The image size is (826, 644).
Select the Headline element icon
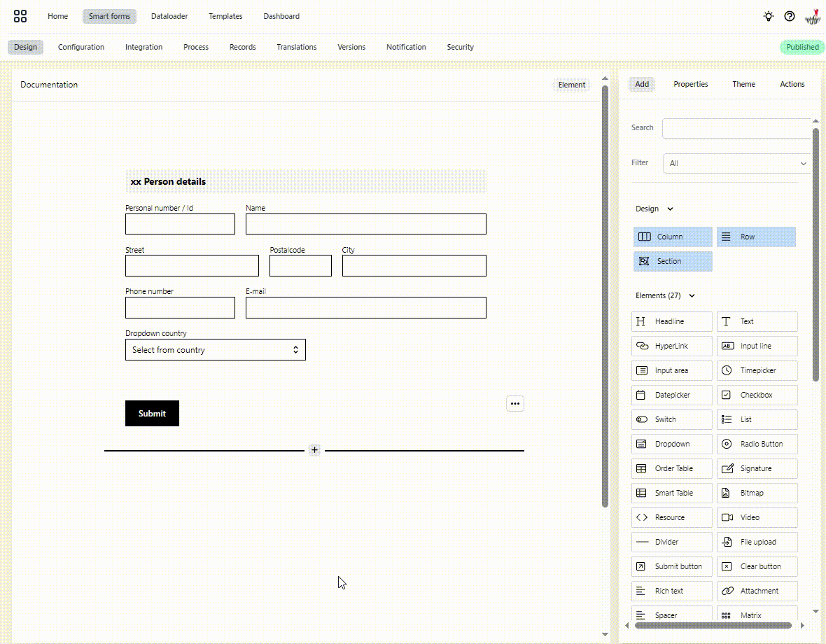pyautogui.click(x=670, y=321)
